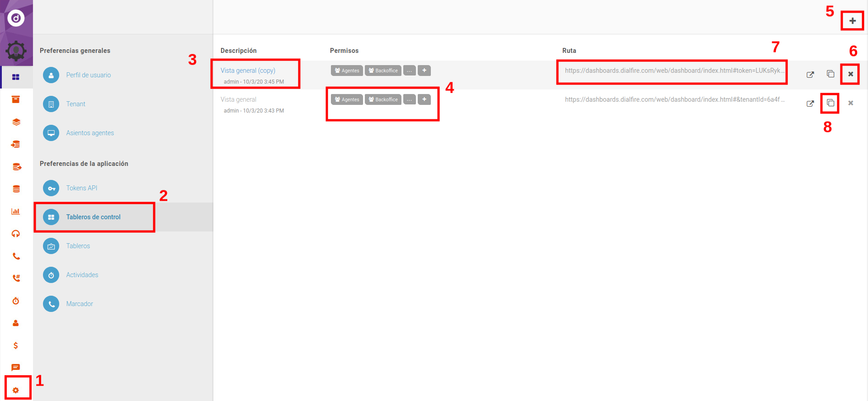Screen dimensions: 868x401
Task: Open the user person sidebar icon
Action: 16,323
